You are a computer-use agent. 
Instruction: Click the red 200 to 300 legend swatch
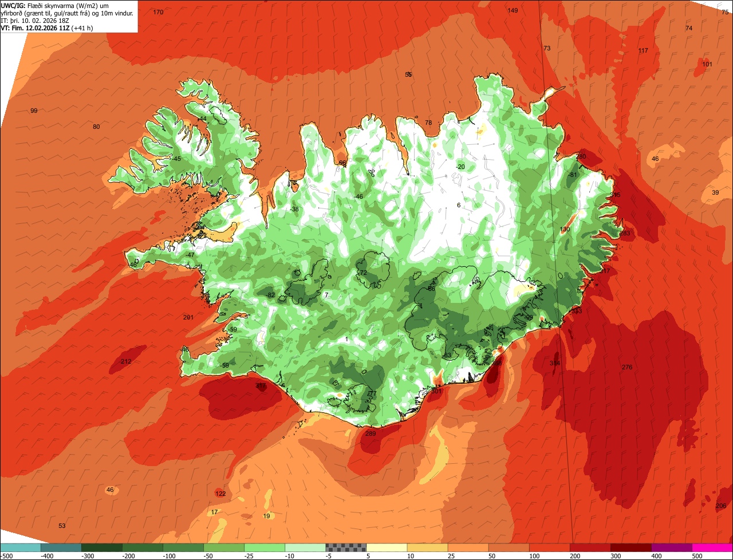[590, 547]
